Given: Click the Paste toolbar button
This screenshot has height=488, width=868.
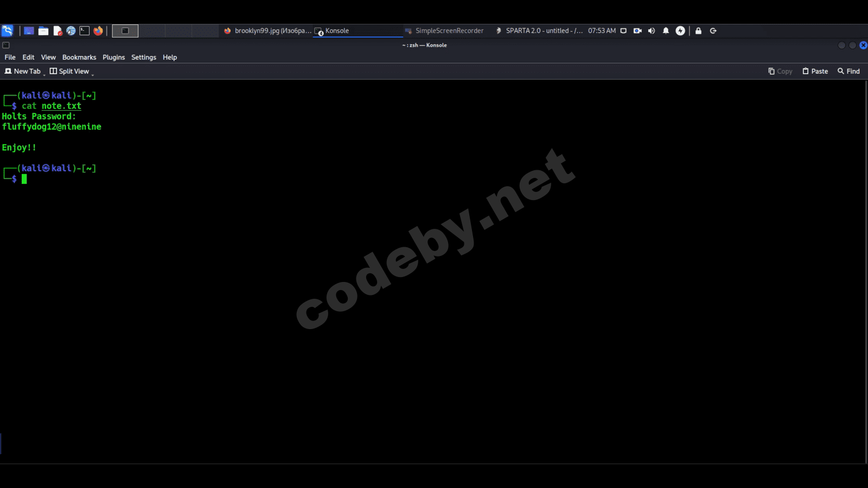Looking at the screenshot, I should 815,72.
